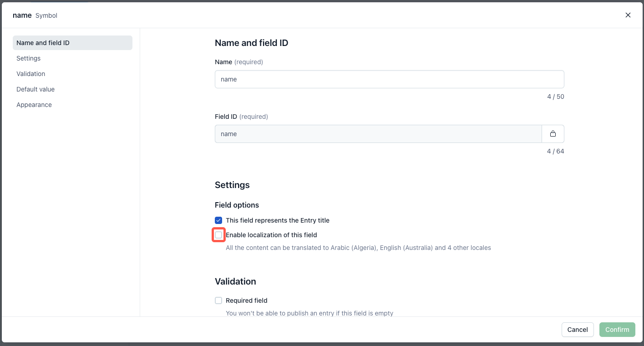Click the Cancel button
Screen dimensions: 644x346
[x=578, y=330]
